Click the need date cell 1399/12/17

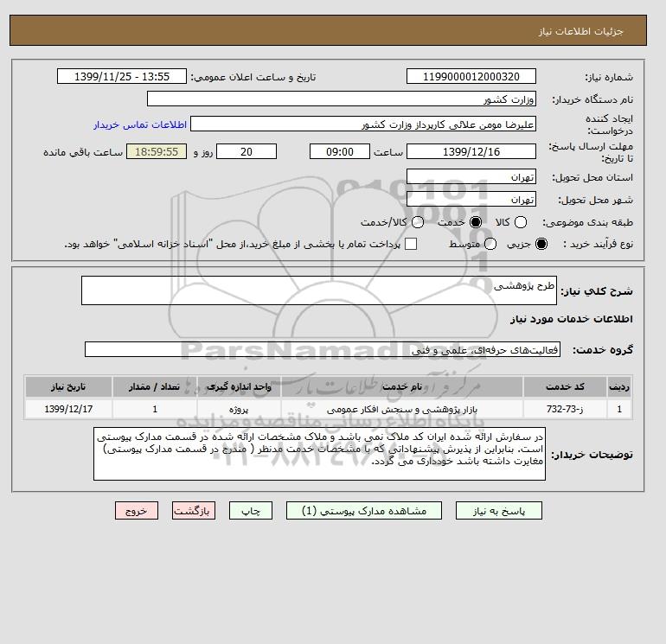coord(68,409)
